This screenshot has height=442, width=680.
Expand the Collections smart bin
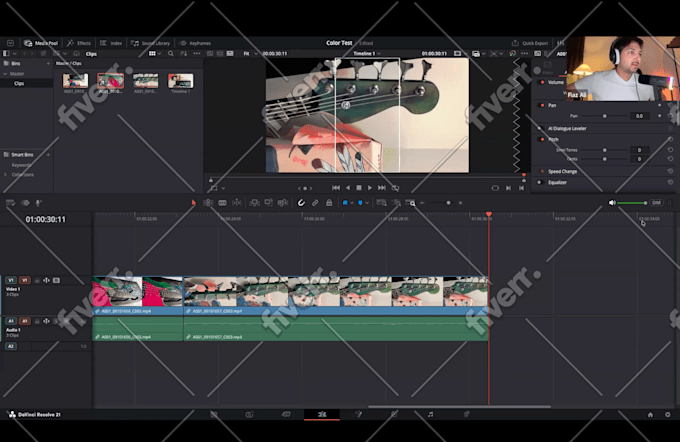[x=6, y=174]
